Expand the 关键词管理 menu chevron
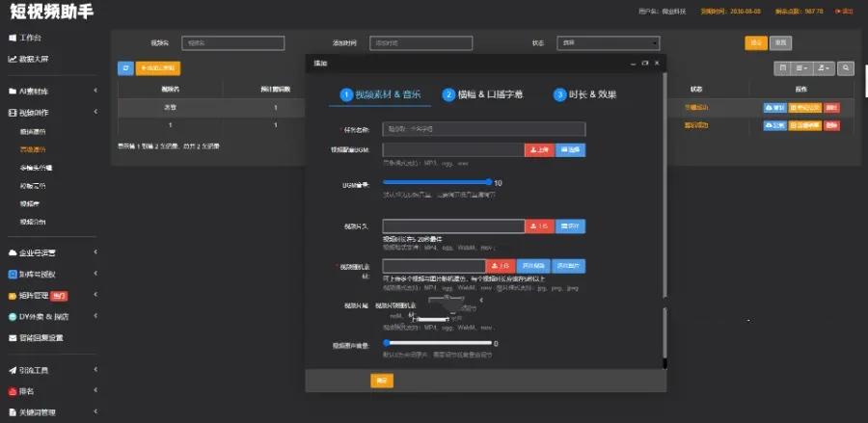The width and height of the screenshot is (868, 423). coord(95,411)
